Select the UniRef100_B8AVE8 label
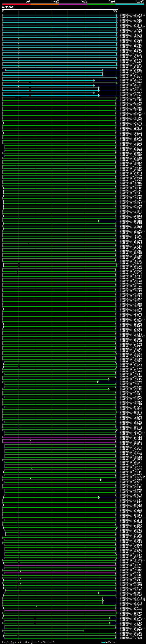Viewport: 146px width, 644px height. click(131, 442)
